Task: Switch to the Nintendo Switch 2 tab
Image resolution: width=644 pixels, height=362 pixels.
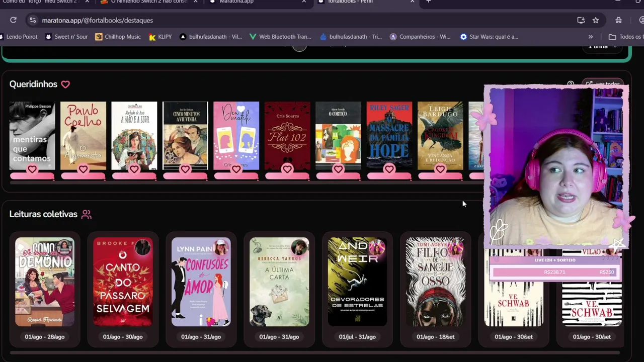Action: [x=149, y=2]
